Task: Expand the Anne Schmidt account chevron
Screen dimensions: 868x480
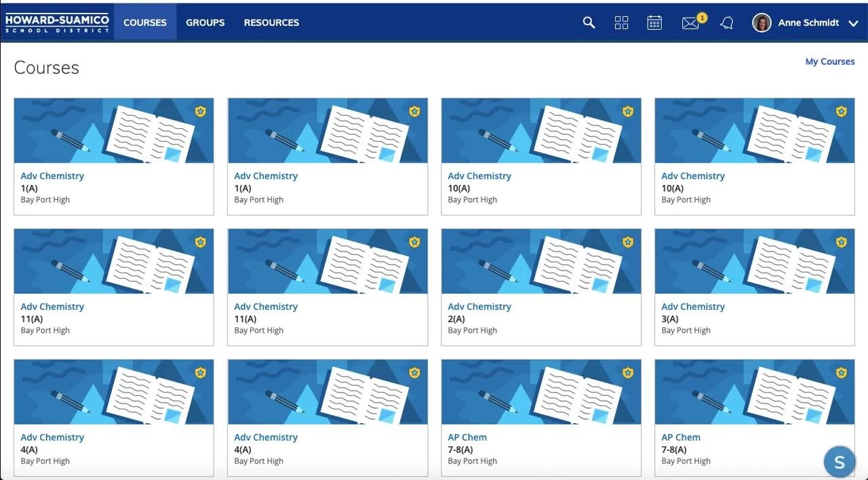Action: (x=853, y=23)
